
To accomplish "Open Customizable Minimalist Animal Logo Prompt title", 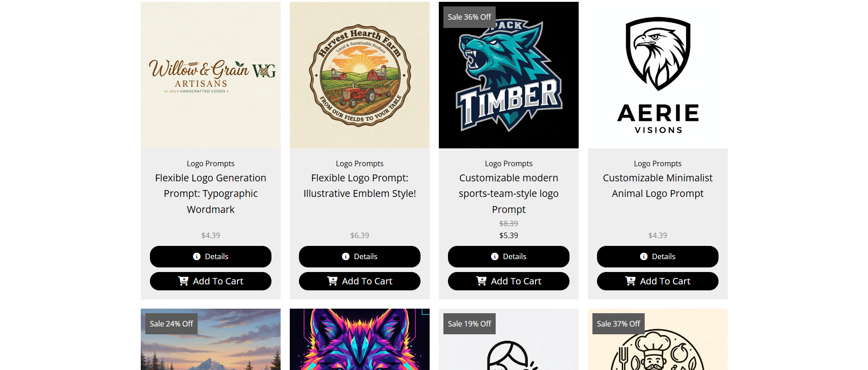I will (658, 186).
